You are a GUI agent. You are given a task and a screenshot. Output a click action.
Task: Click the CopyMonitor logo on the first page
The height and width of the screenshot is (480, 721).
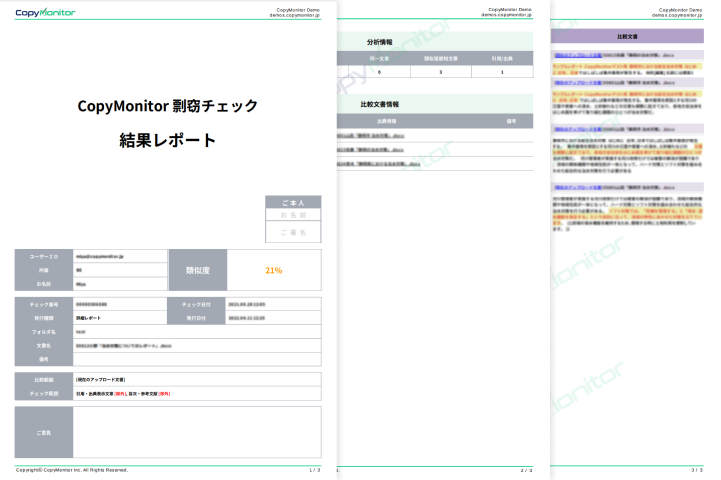45,12
